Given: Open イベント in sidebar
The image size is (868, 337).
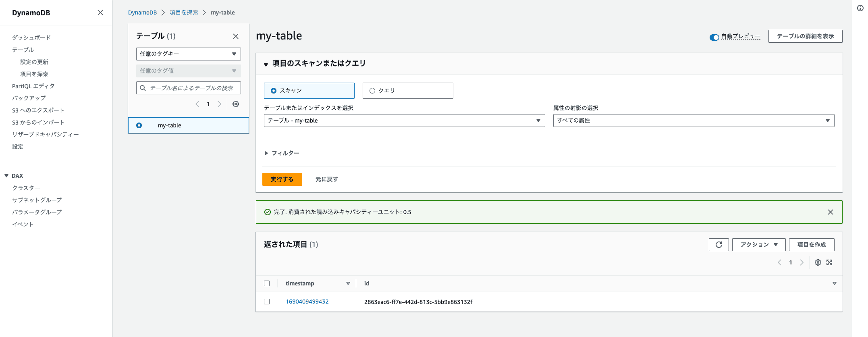Looking at the screenshot, I should pos(23,224).
